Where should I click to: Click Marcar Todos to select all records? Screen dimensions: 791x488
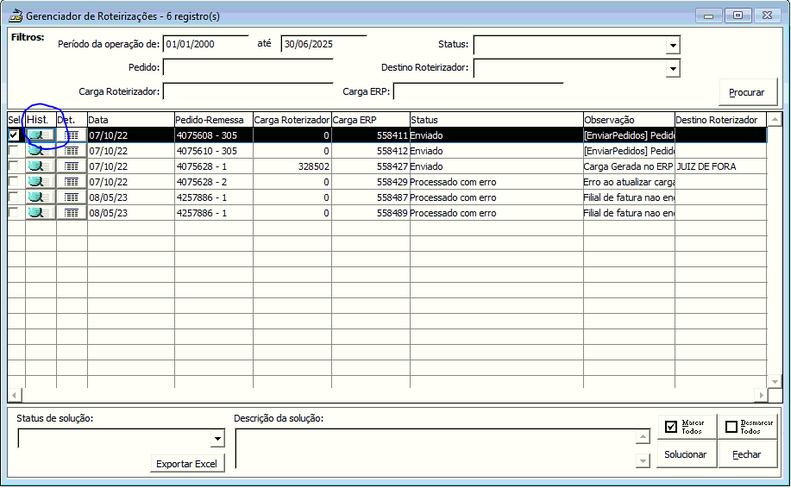click(687, 427)
